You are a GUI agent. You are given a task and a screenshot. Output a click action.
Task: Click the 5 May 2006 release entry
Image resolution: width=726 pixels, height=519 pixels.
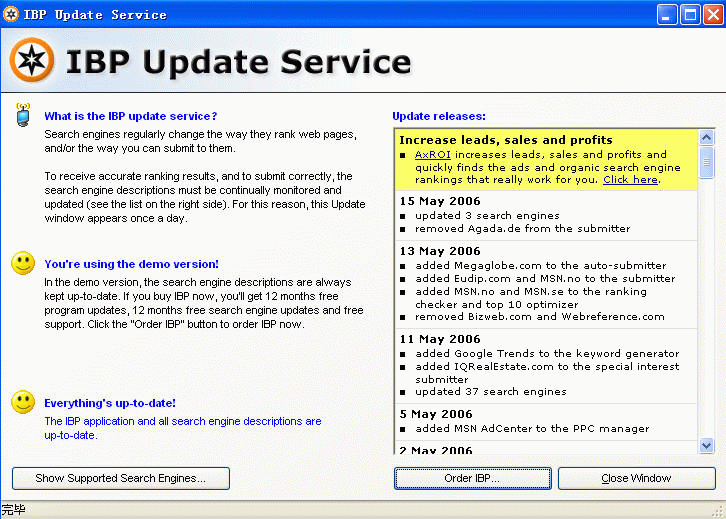point(436,414)
